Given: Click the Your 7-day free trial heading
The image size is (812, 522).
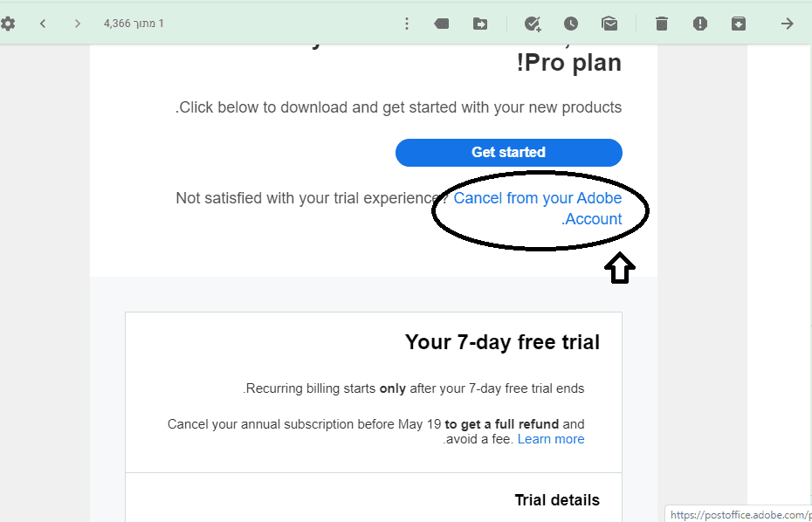Looking at the screenshot, I should pos(502,342).
